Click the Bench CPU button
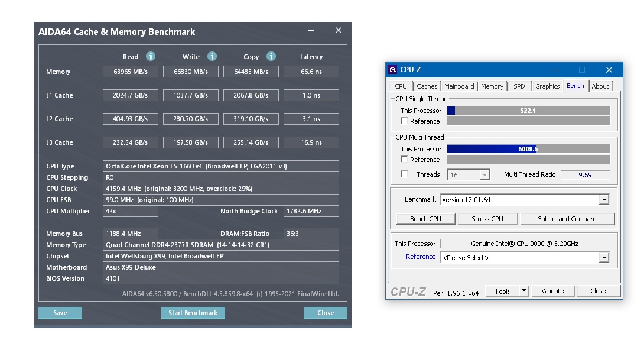Screen dimensions: 644x350 (x=425, y=219)
